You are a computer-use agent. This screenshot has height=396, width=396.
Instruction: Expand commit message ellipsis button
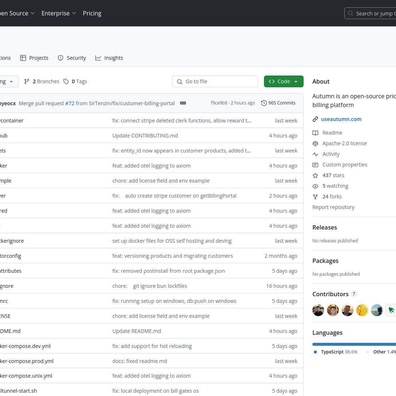click(x=183, y=103)
